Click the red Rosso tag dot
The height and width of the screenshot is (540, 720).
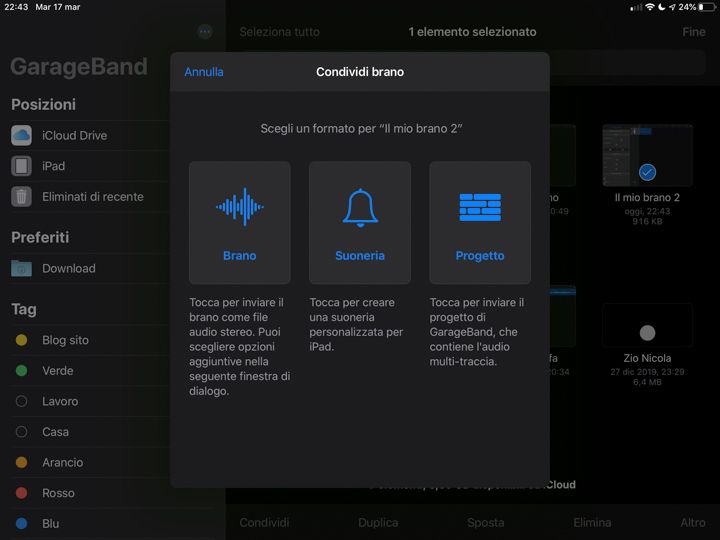21,493
